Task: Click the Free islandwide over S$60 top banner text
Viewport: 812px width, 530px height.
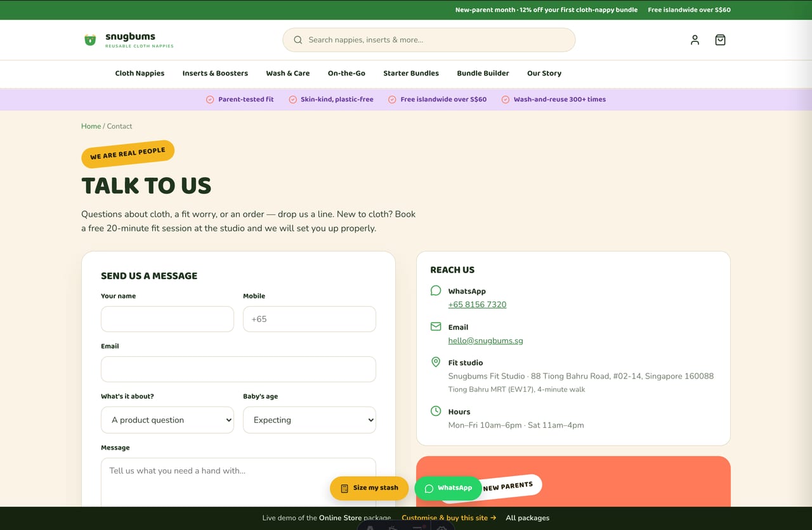Action: click(x=689, y=10)
